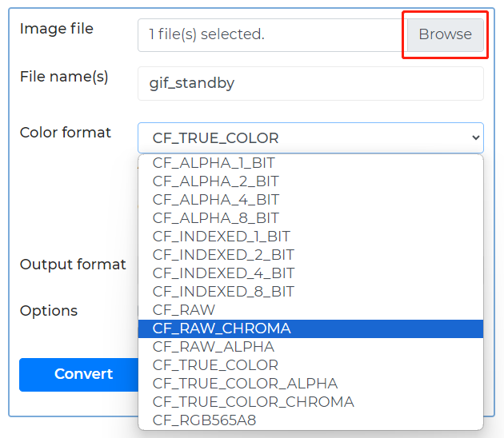Select the CF_ALPHA_2_BIT option
Screen dimensions: 504x438
pyautogui.click(x=215, y=181)
